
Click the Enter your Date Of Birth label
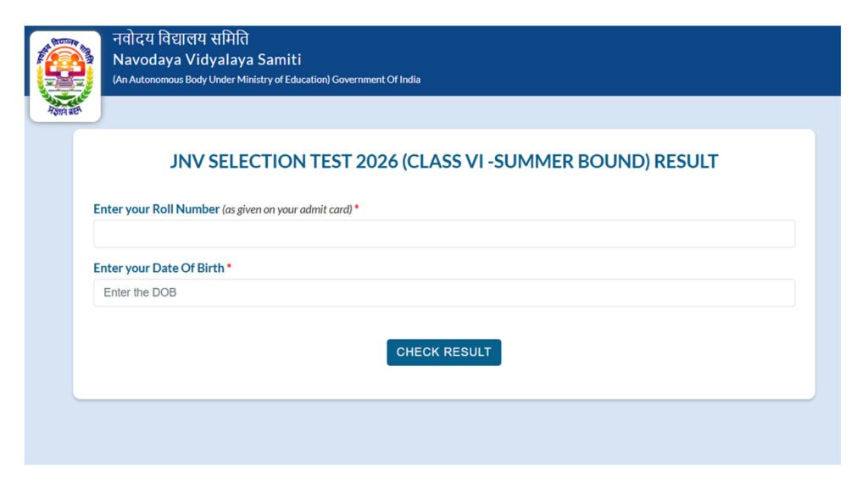pos(158,268)
